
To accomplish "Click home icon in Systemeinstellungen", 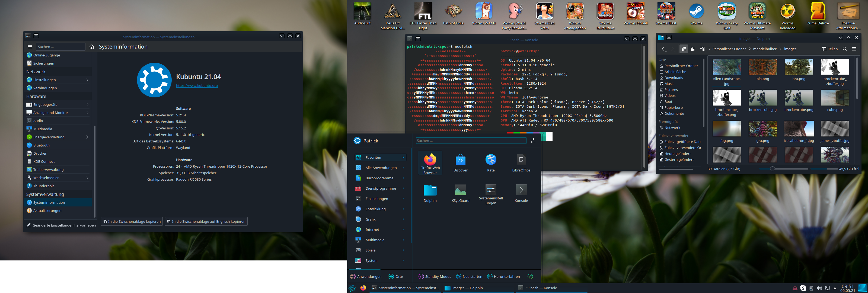I will [x=92, y=47].
